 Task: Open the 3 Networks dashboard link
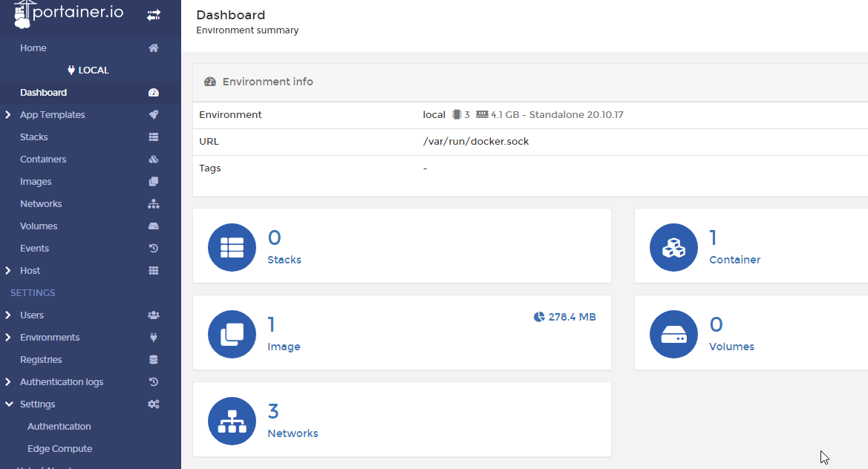click(402, 419)
